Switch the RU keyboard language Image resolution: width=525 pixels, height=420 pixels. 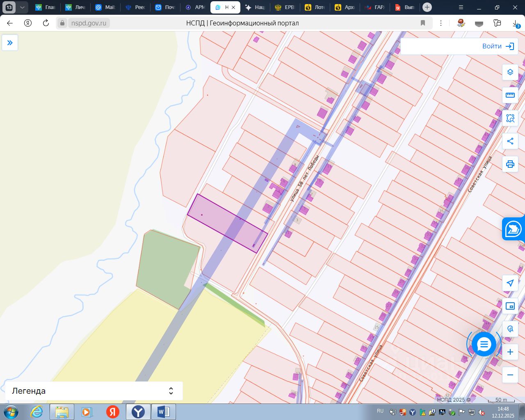(380, 411)
